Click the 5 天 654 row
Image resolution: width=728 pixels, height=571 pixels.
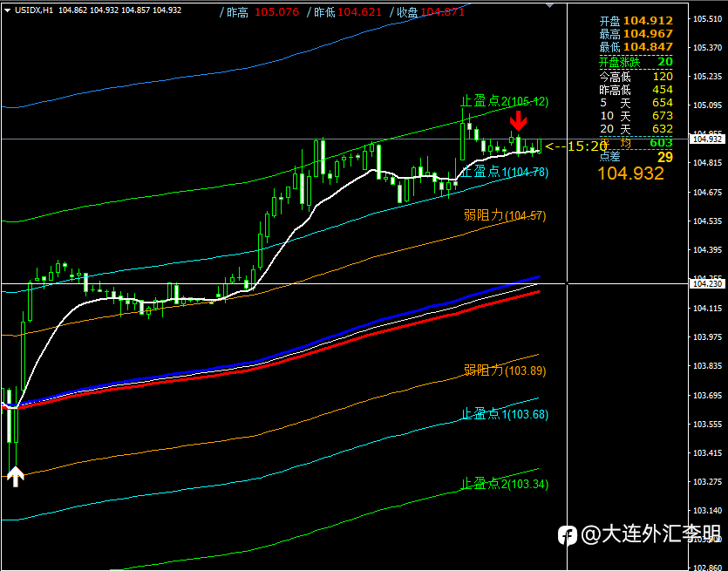point(636,103)
